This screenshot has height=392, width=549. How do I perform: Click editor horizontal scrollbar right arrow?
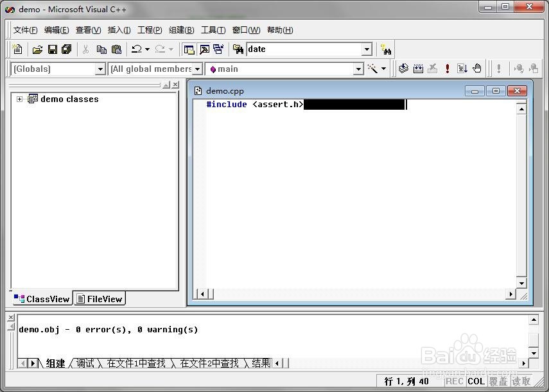point(511,294)
